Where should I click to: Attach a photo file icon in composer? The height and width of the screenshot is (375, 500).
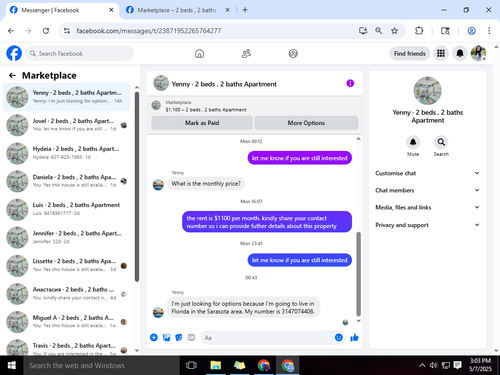tap(166, 338)
